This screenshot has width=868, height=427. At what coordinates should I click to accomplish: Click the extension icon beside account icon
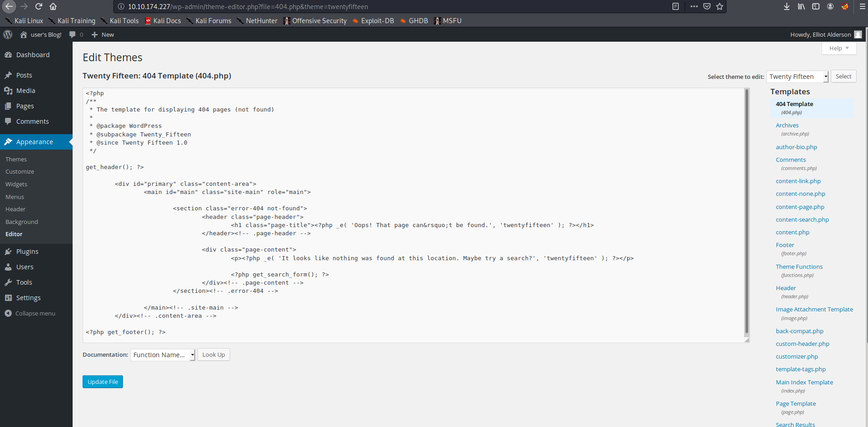[x=845, y=6]
